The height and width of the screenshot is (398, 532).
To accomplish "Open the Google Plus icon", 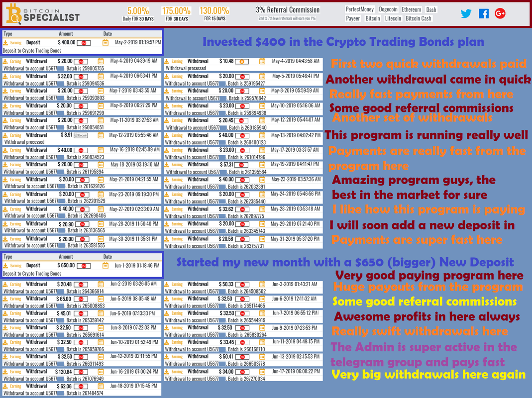I will pyautogui.click(x=500, y=13).
